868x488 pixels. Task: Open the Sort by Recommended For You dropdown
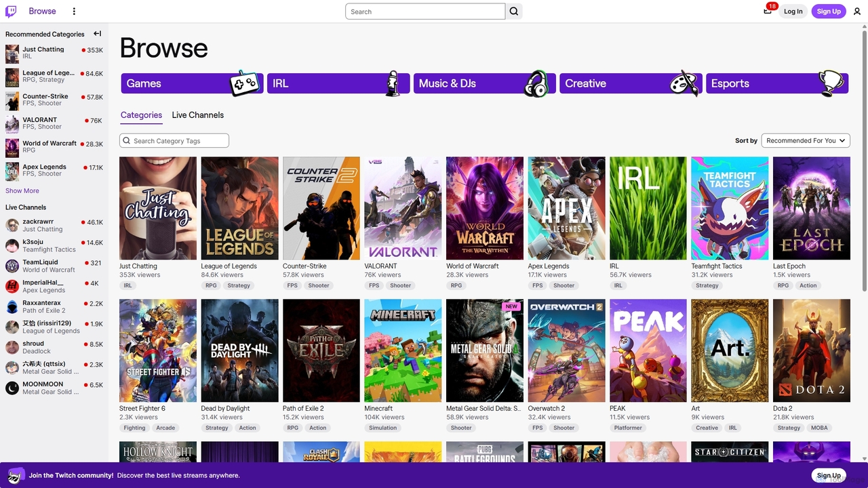click(806, 140)
